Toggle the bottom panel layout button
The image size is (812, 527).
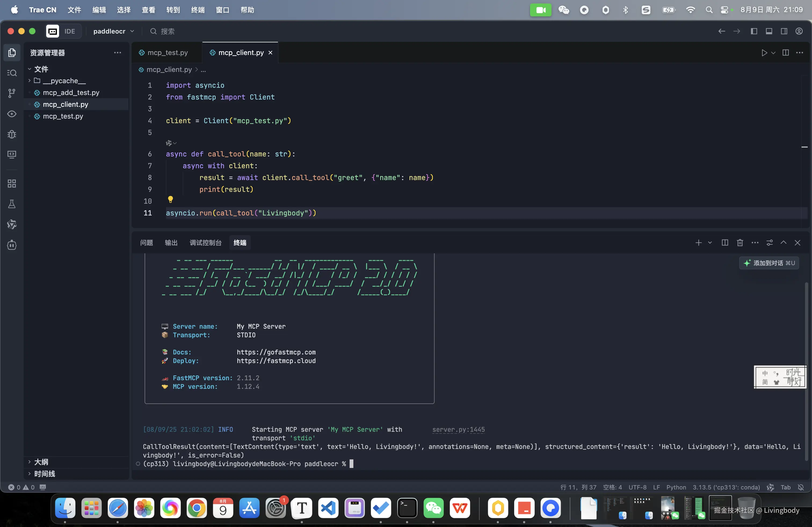(x=769, y=31)
